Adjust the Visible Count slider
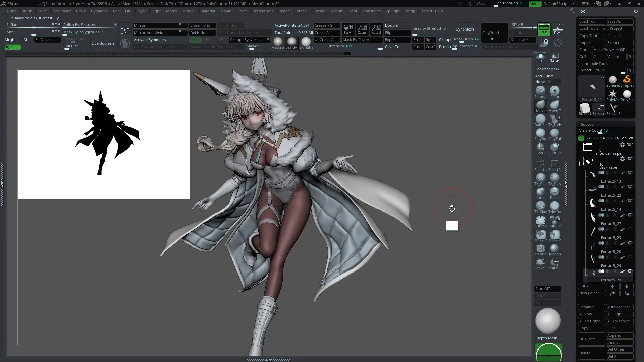Screen dimensions: 644x362 point(605,131)
